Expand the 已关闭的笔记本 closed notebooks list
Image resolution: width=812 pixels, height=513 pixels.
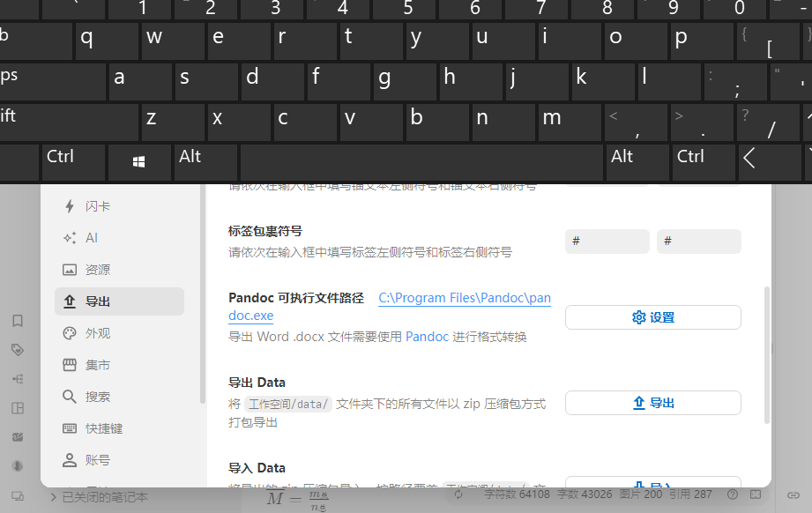pyautogui.click(x=53, y=497)
